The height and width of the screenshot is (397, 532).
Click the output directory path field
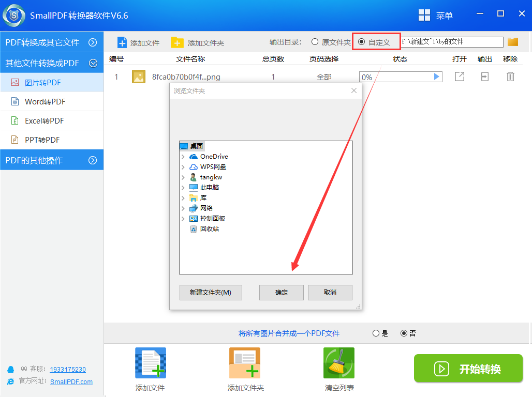[452, 42]
